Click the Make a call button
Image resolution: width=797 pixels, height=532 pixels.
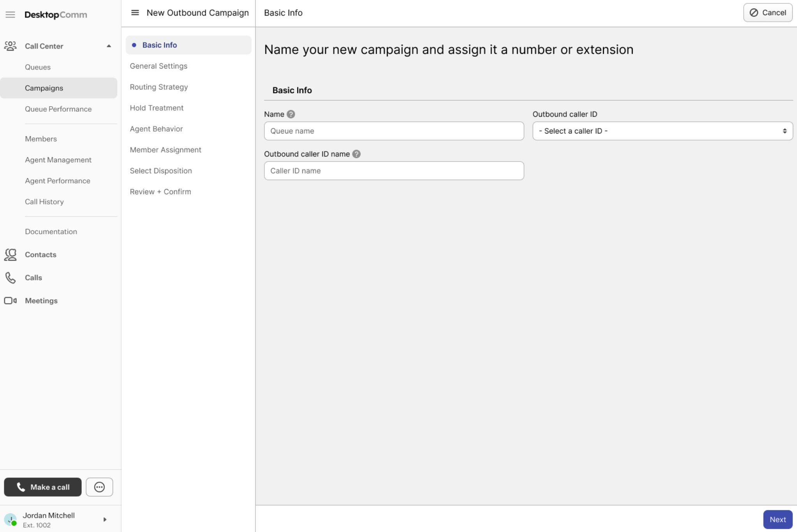(x=43, y=487)
